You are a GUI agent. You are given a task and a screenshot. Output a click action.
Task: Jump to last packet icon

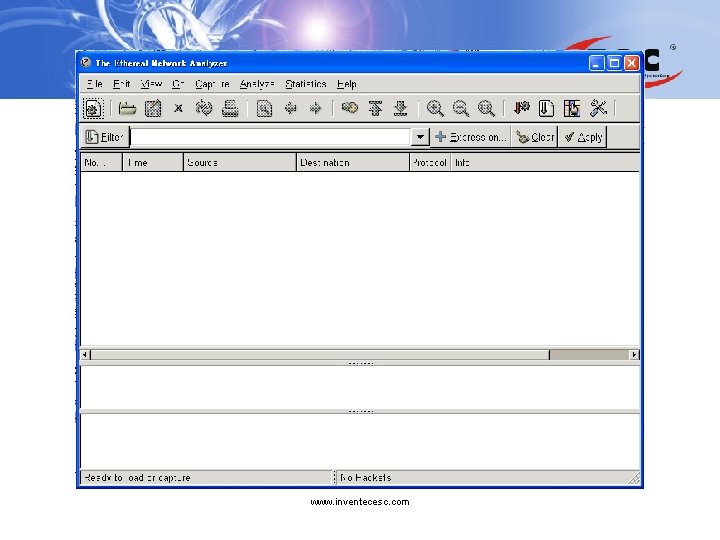pos(401,108)
